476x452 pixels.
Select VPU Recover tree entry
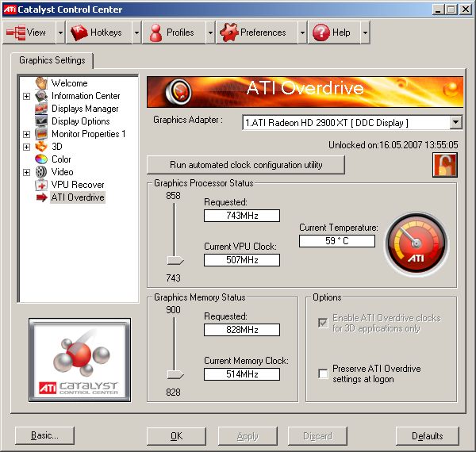pyautogui.click(x=78, y=185)
